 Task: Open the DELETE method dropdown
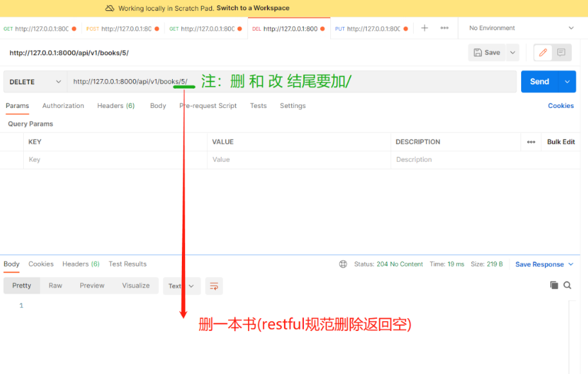(x=35, y=82)
